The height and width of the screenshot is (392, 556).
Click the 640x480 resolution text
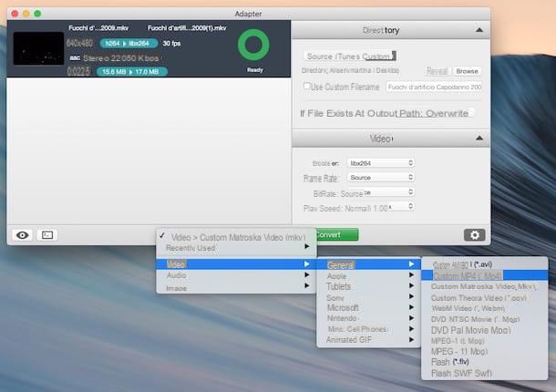point(79,43)
